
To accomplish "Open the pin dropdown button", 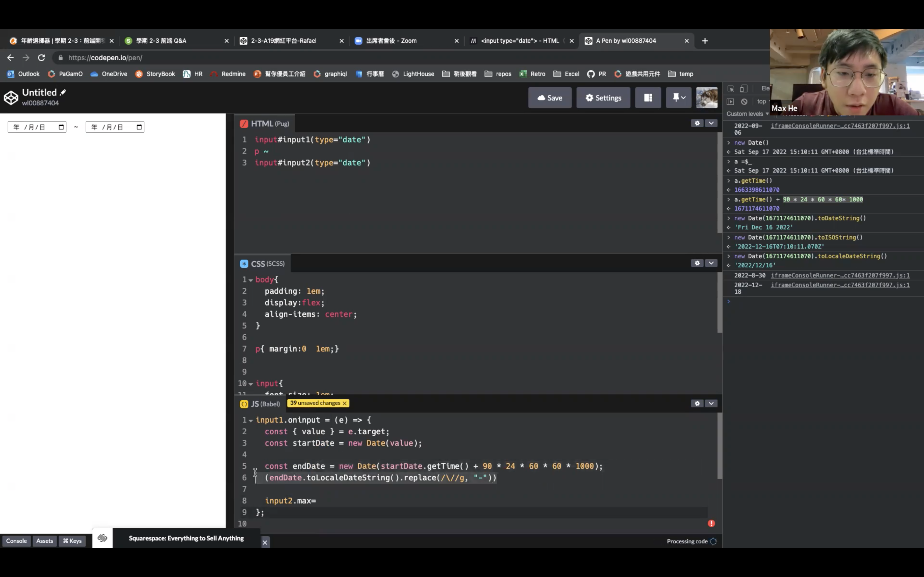I will [679, 98].
